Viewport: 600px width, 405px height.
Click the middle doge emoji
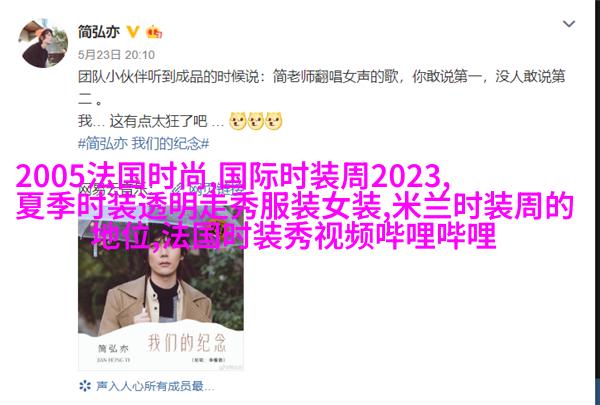256,121
